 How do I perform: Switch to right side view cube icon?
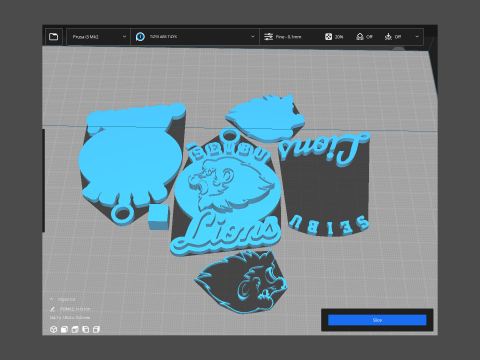[96, 329]
